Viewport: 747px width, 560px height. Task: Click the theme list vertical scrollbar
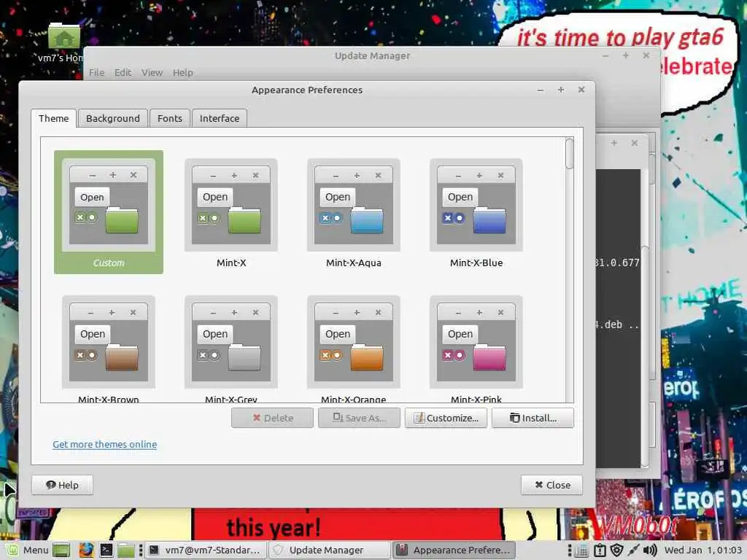point(569,270)
